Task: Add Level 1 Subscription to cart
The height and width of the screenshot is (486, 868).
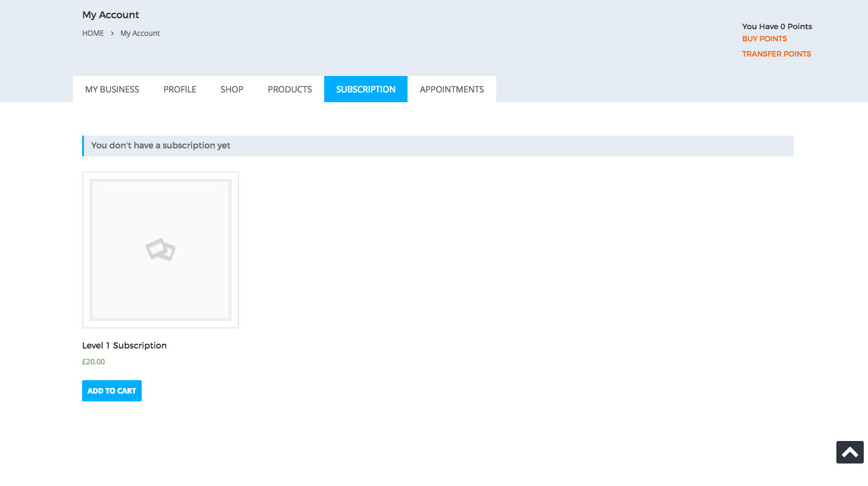Action: 112,391
